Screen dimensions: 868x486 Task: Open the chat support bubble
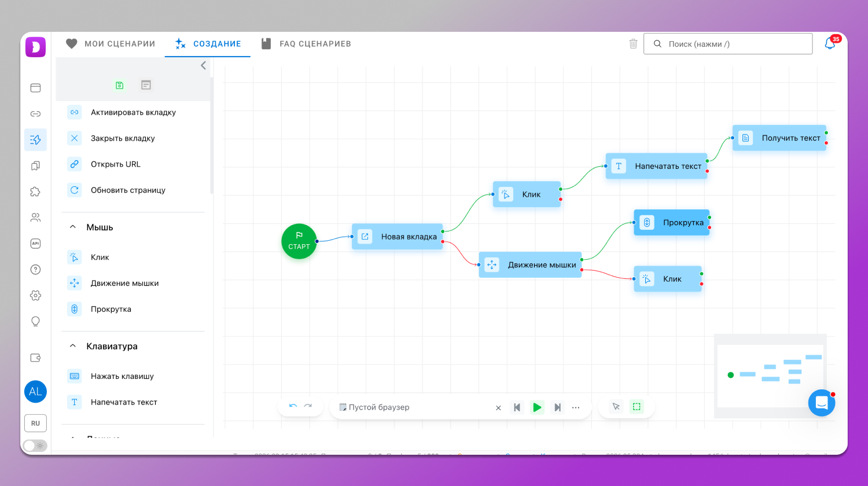click(821, 403)
